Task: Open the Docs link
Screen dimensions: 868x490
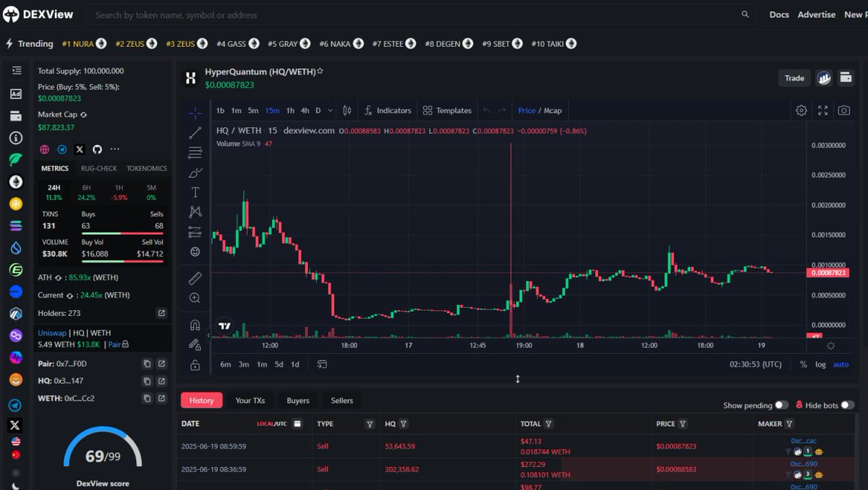Action: point(779,14)
